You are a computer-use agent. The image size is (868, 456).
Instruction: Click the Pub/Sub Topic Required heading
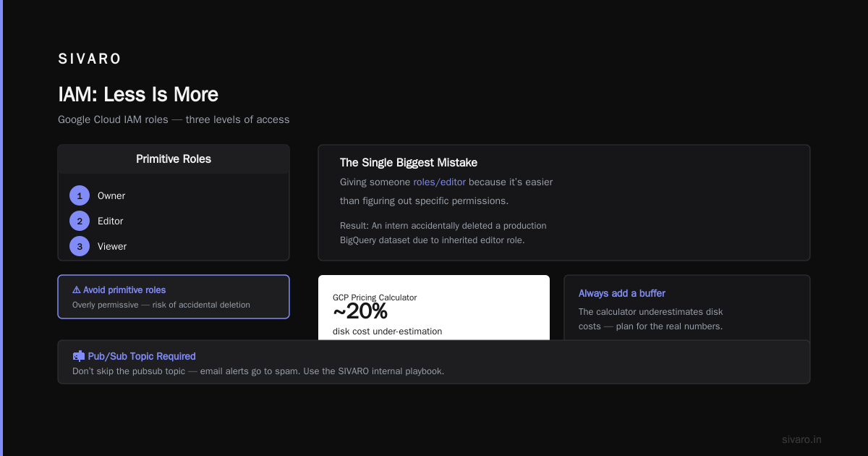(x=142, y=356)
